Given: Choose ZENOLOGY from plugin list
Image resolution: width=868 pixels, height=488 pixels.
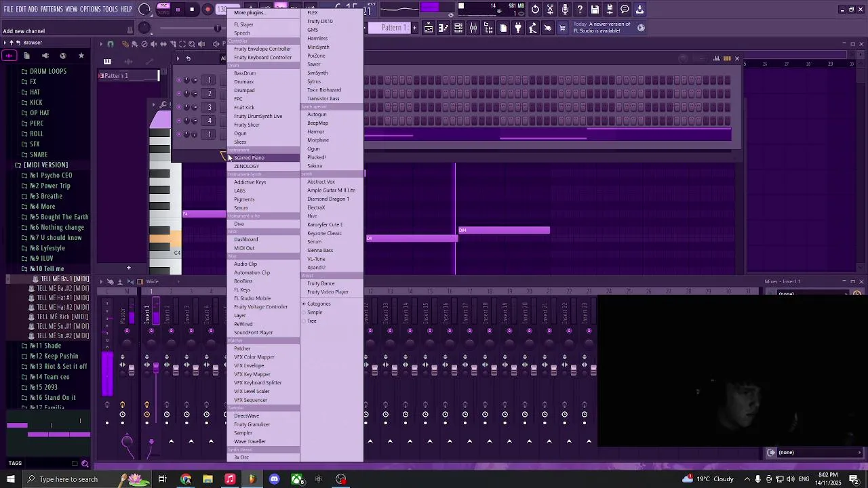Looking at the screenshot, I should [x=264, y=166].
